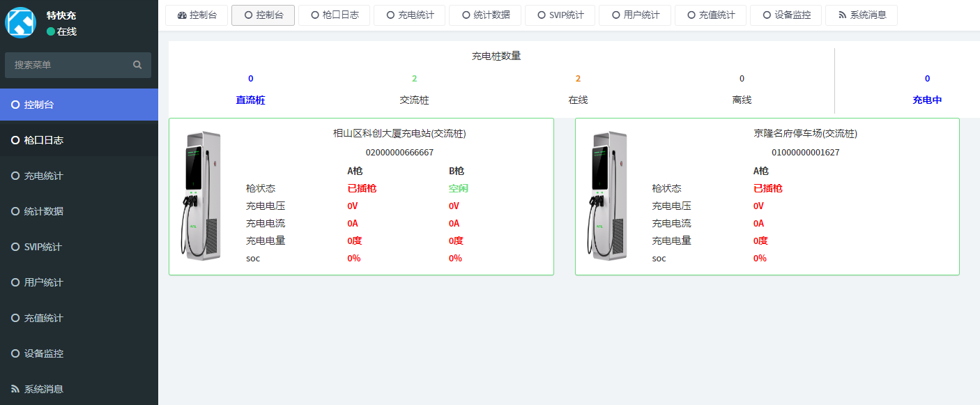980x405 pixels.
Task: Click the search magnifier icon in sidebar
Action: click(x=137, y=65)
